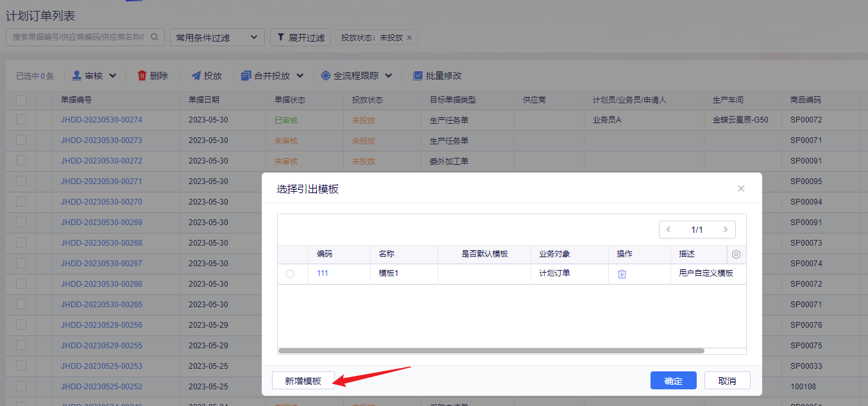Open order JHDD-20230530-00266
Image resolution: width=868 pixels, height=406 pixels.
coord(101,283)
